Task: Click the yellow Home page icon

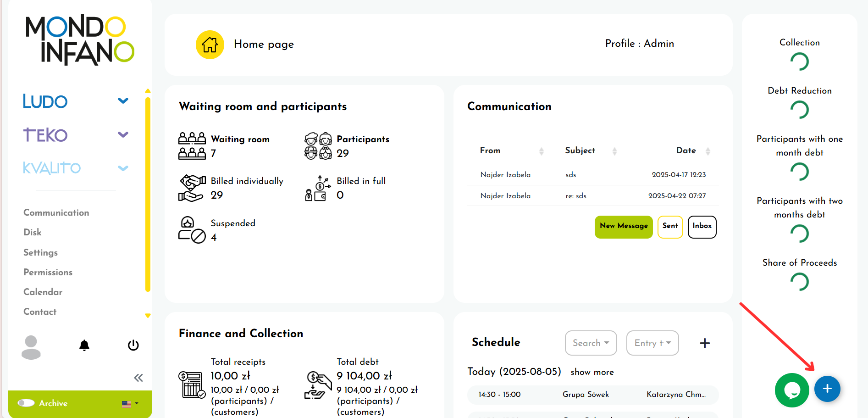Action: tap(210, 45)
